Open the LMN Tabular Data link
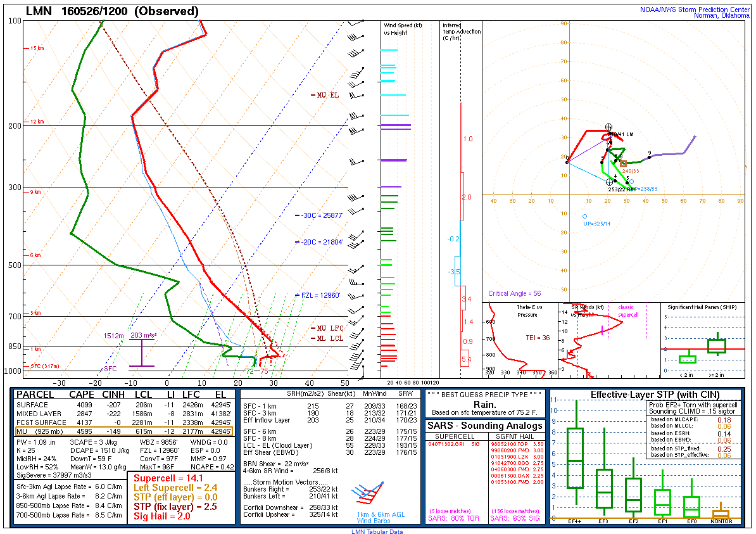Viewport: 756px width, 534px height. pos(377,531)
